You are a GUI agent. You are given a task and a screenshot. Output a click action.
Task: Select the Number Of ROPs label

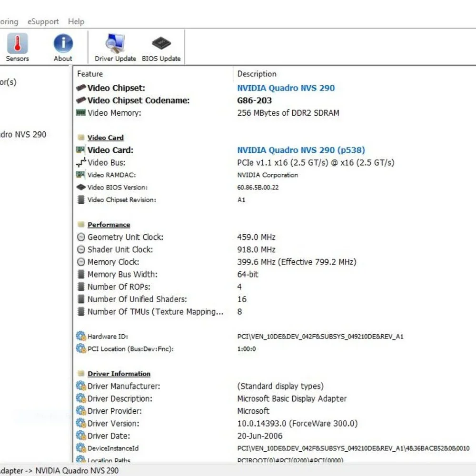point(119,287)
